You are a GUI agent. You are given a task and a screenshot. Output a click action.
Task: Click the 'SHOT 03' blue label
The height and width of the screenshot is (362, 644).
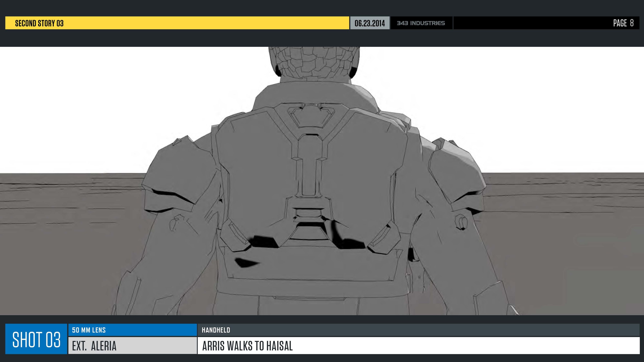click(x=36, y=339)
